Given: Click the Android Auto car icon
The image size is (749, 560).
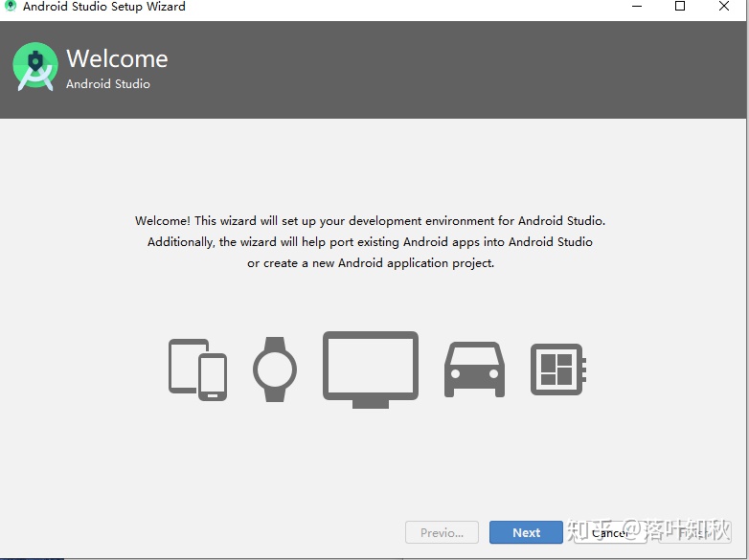Looking at the screenshot, I should 474,370.
